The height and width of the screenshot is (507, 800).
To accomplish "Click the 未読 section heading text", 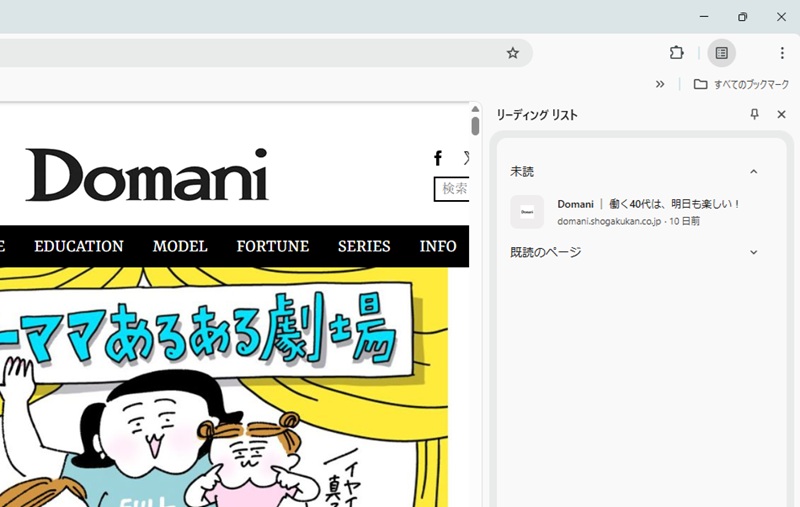I will [522, 172].
